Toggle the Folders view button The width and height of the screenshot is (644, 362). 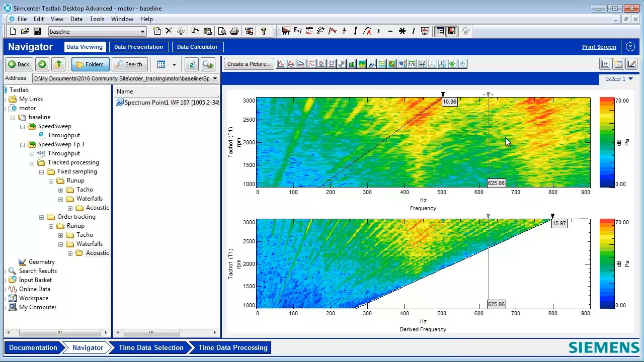click(90, 64)
